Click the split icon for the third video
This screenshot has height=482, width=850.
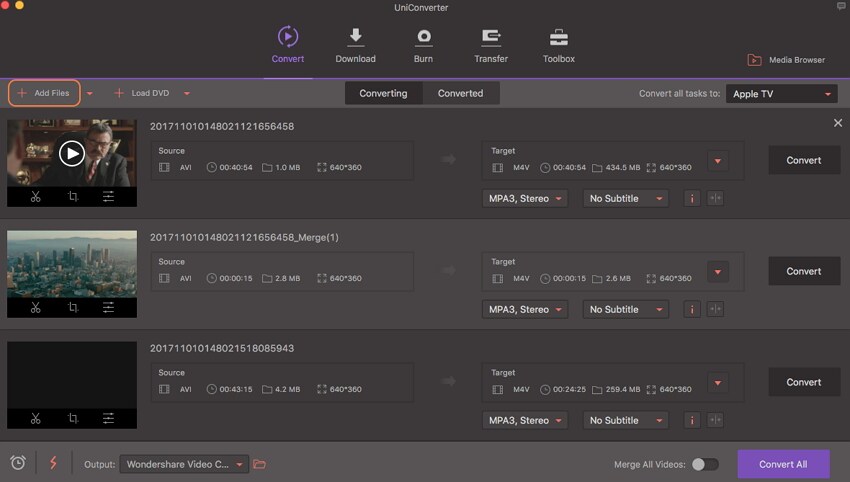coord(716,420)
